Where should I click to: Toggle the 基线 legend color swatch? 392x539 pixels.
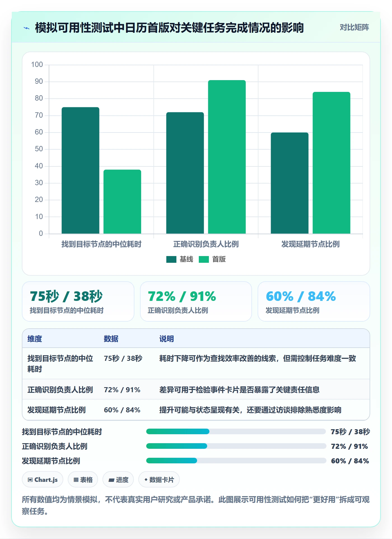(x=171, y=259)
